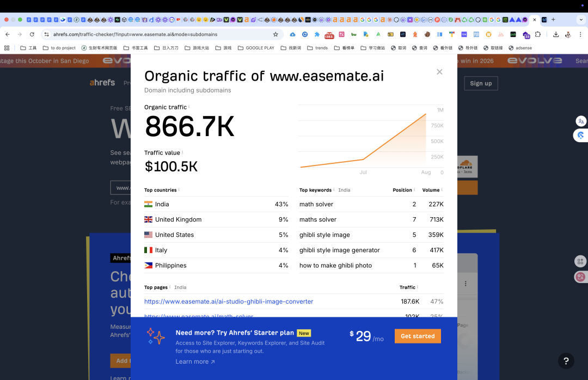Click the help question mark button

click(566, 361)
